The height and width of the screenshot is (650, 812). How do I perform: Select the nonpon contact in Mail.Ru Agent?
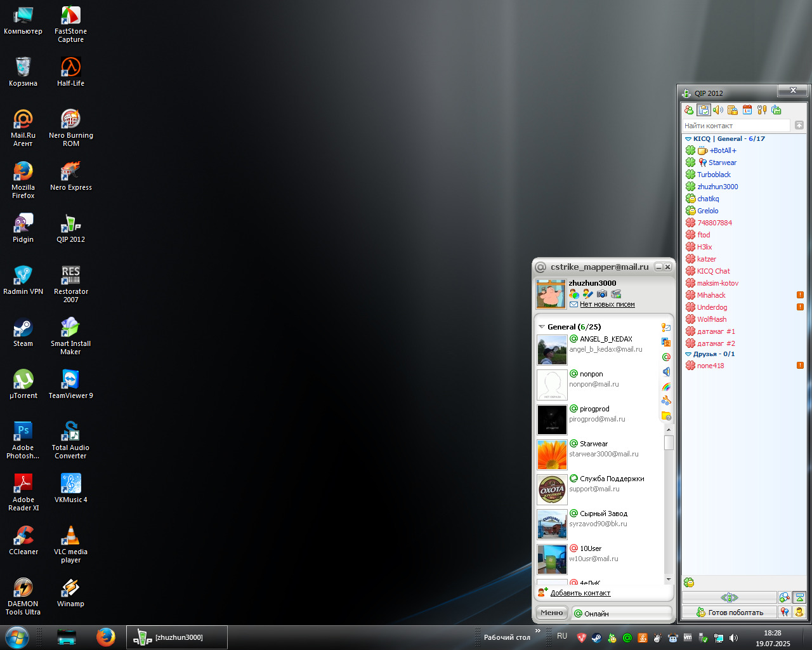pos(598,385)
